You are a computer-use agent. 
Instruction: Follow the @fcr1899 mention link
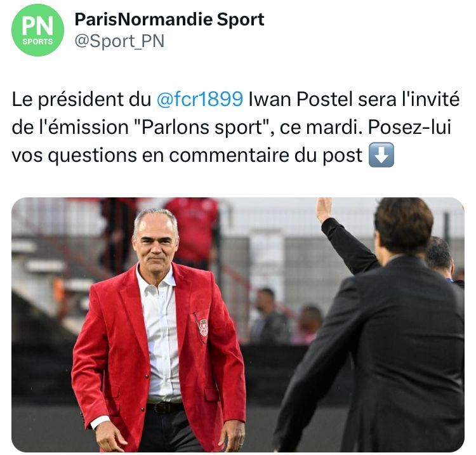pyautogui.click(x=200, y=99)
